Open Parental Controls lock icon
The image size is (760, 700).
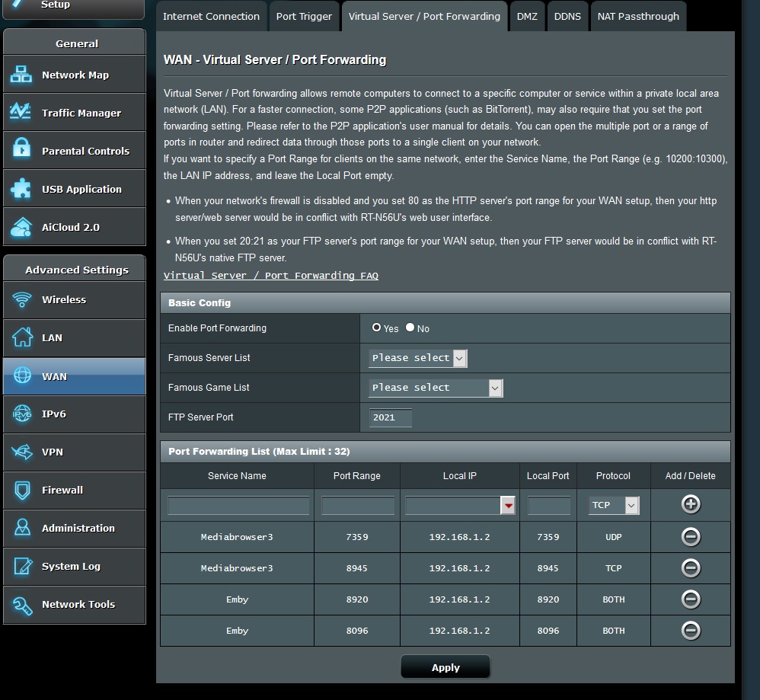pos(21,151)
